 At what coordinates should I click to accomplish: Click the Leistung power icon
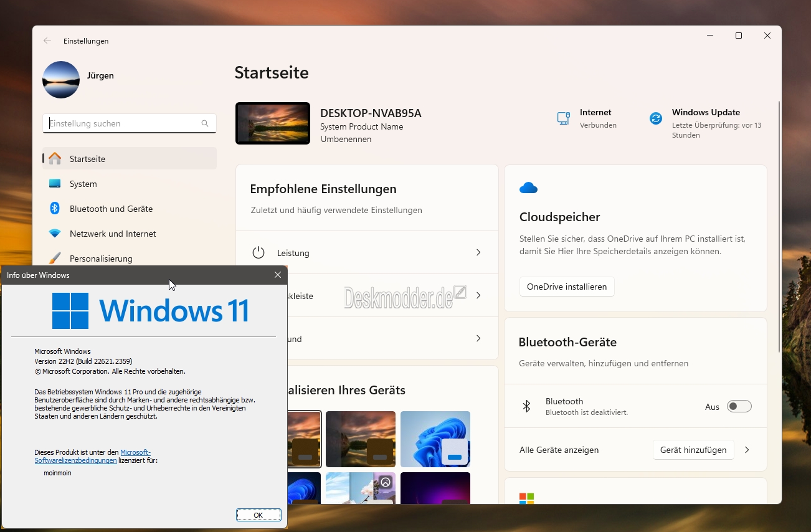(258, 252)
